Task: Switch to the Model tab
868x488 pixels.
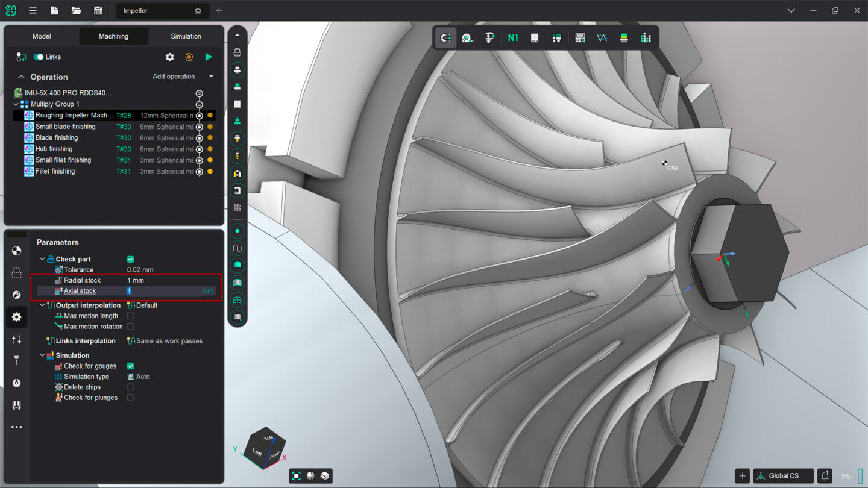Action: [x=41, y=36]
